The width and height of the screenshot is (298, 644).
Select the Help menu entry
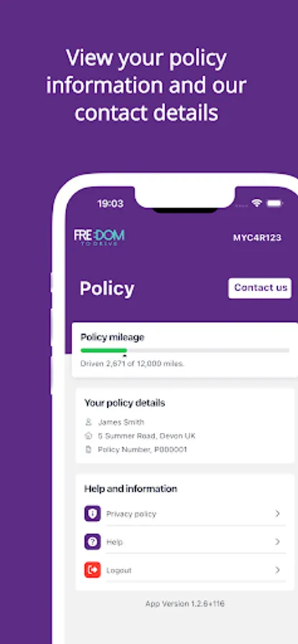point(185,542)
